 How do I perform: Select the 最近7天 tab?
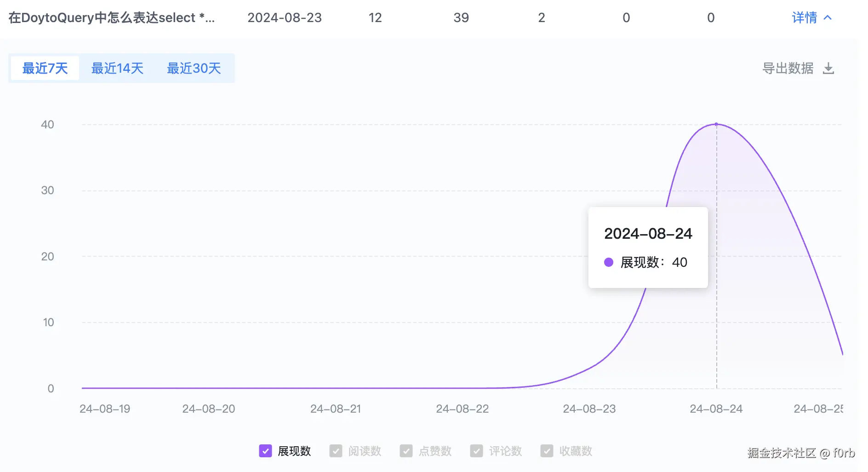pyautogui.click(x=45, y=68)
